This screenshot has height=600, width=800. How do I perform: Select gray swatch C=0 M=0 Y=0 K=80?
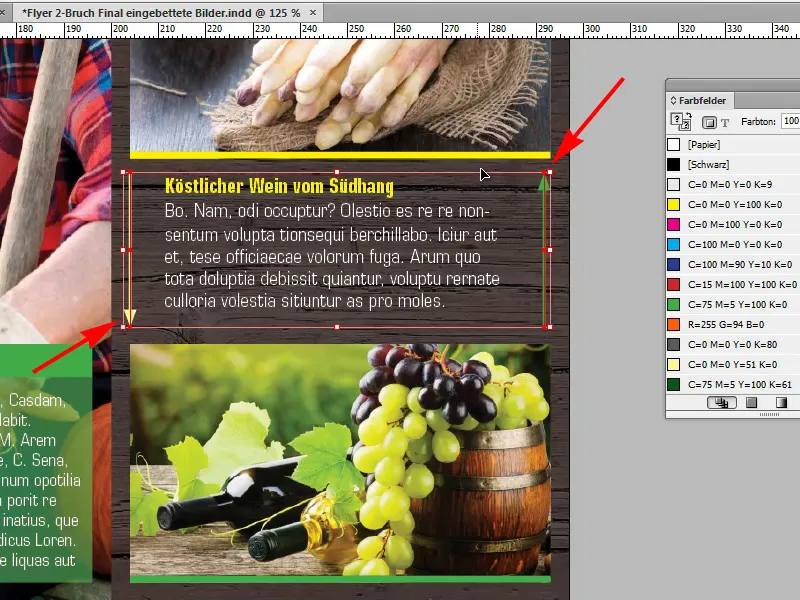[733, 344]
